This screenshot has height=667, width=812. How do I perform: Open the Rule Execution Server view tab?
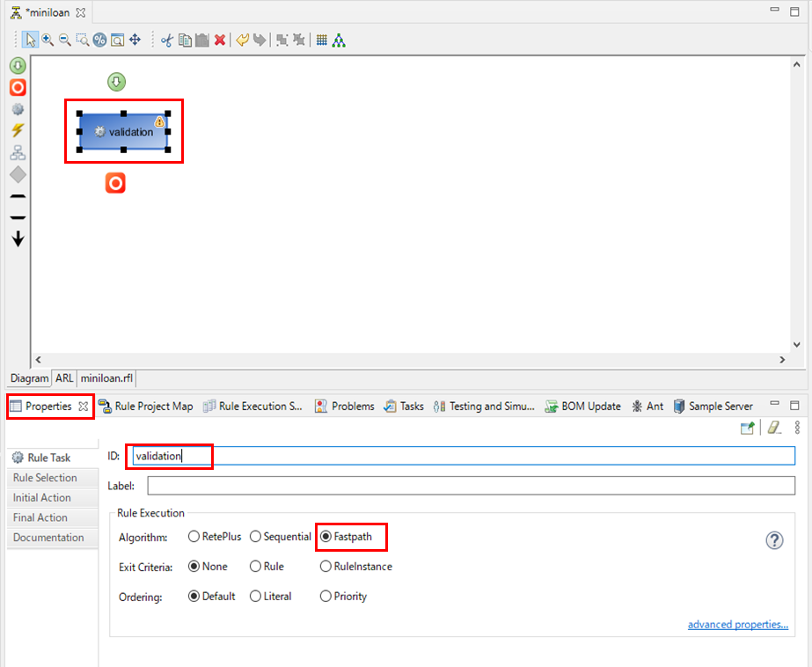pyautogui.click(x=252, y=407)
